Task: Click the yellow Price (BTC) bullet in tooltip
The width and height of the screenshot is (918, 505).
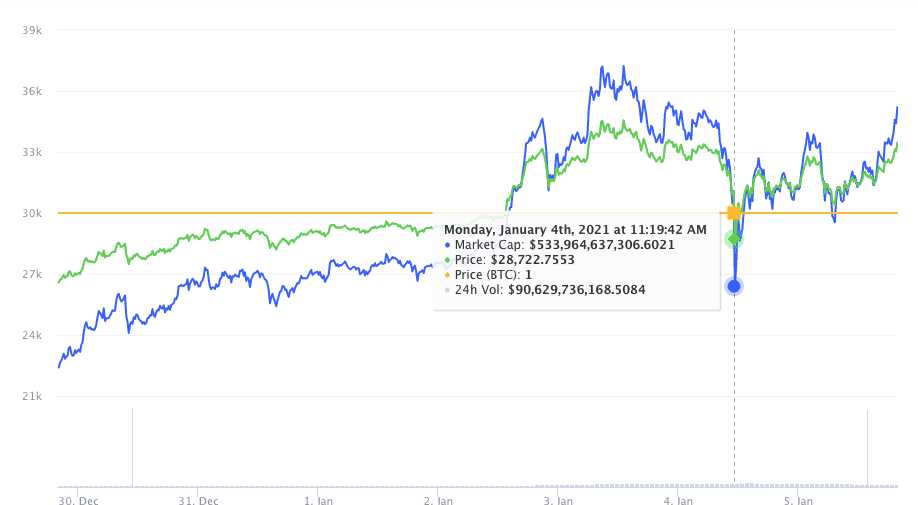Action: [x=448, y=275]
